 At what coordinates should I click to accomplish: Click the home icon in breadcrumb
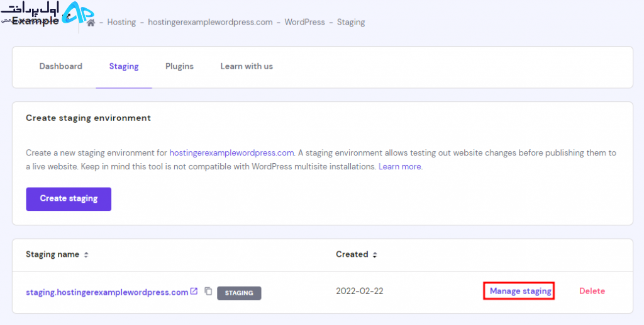tap(91, 23)
